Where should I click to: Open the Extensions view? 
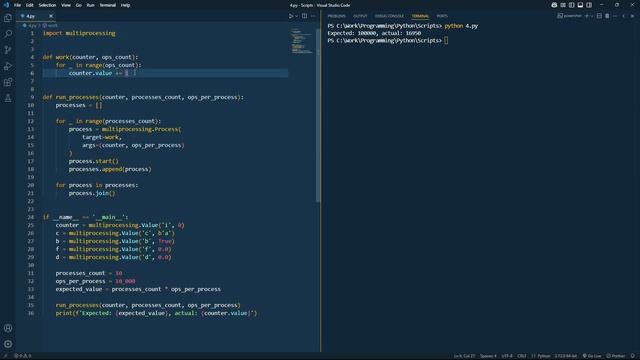coord(8,82)
